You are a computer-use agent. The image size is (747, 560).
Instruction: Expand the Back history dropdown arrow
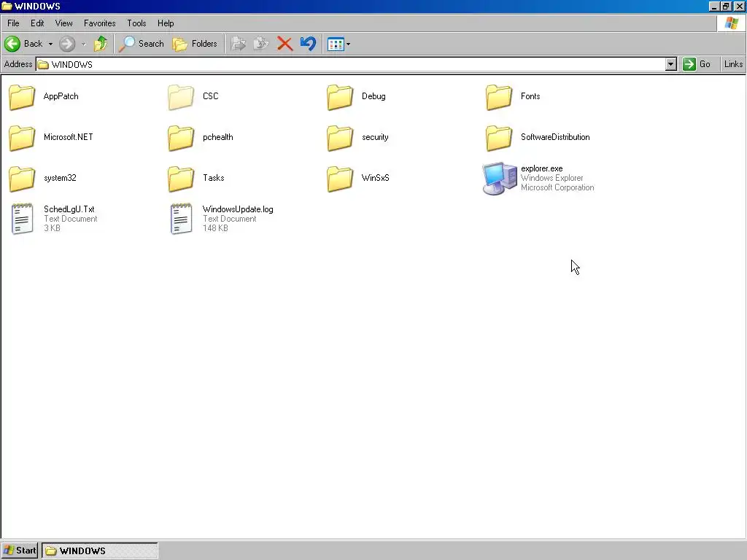pos(50,44)
